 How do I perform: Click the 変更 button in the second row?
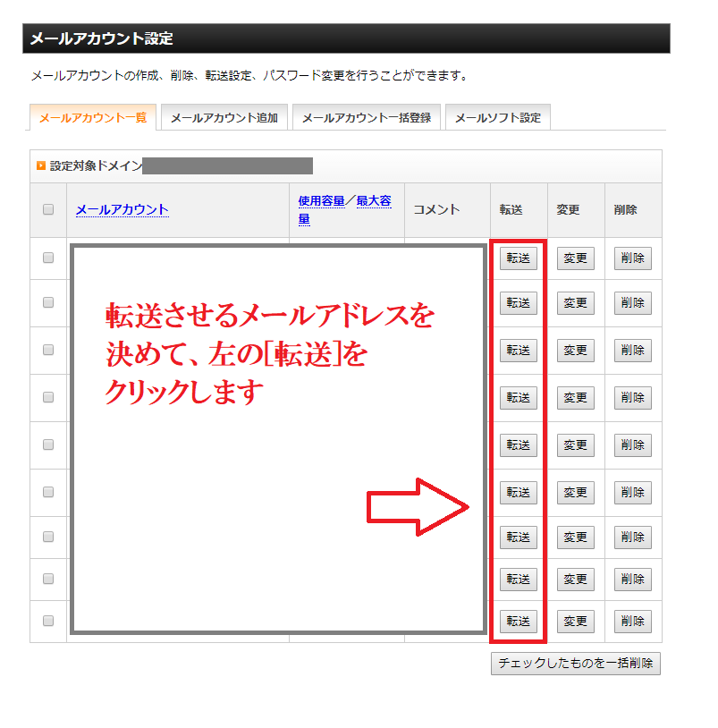click(x=576, y=302)
